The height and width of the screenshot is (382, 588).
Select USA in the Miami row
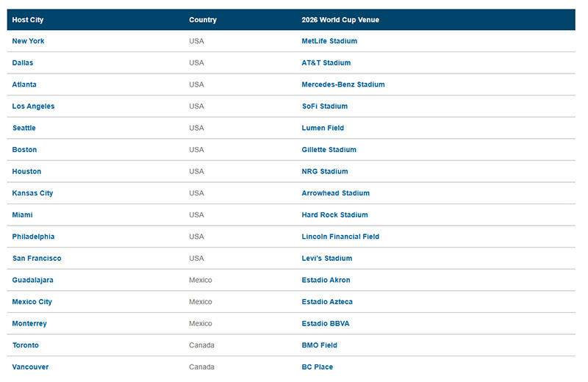[x=196, y=215]
